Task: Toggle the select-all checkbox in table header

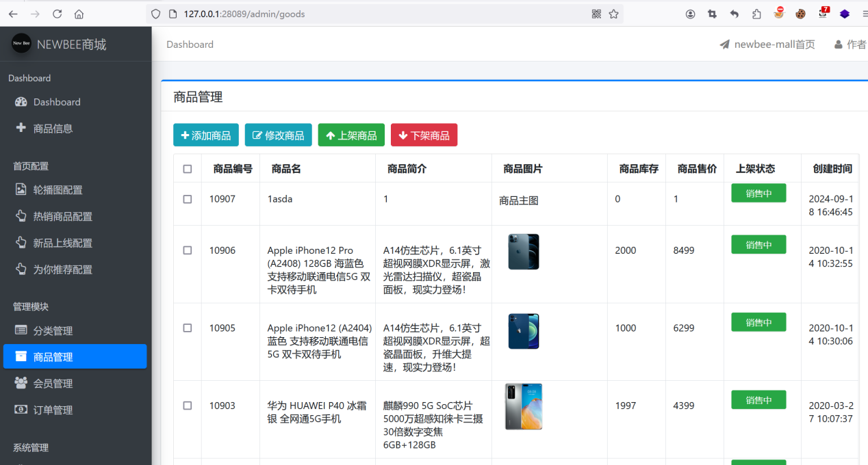Action: click(188, 169)
